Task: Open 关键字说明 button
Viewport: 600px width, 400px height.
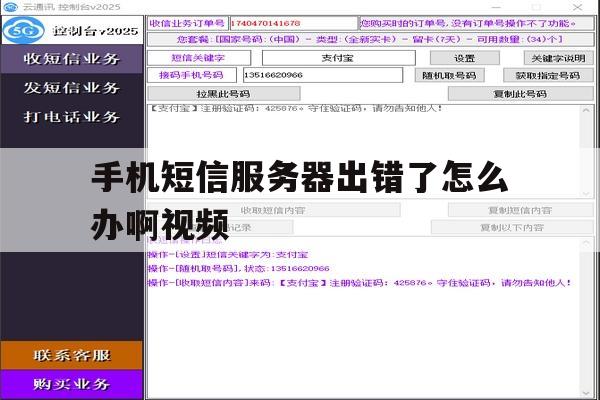Action: pos(559,58)
